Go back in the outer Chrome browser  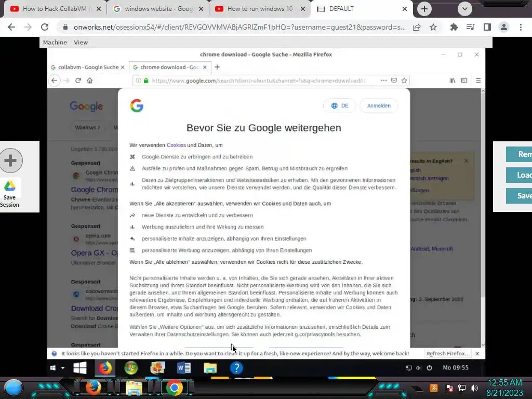[11, 27]
